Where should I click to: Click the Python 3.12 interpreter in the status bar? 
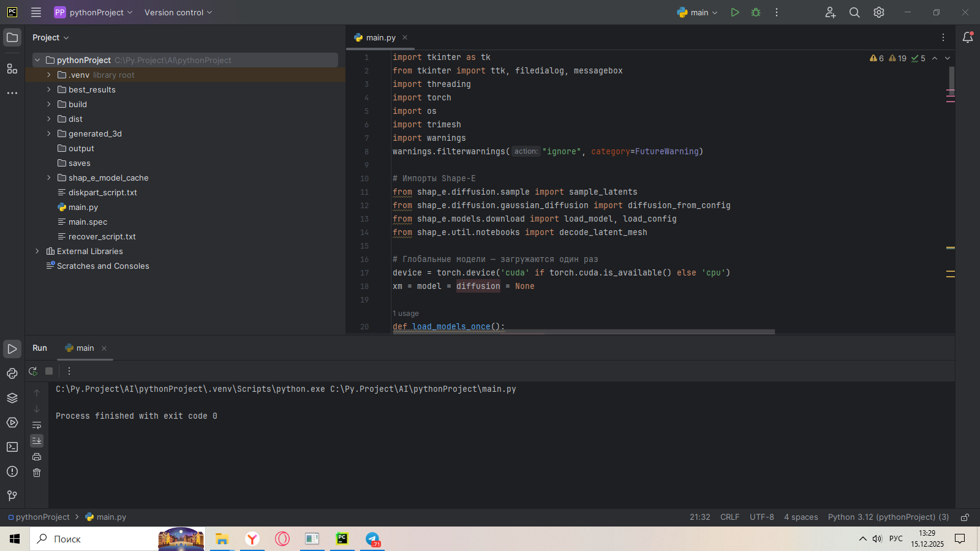click(x=888, y=517)
